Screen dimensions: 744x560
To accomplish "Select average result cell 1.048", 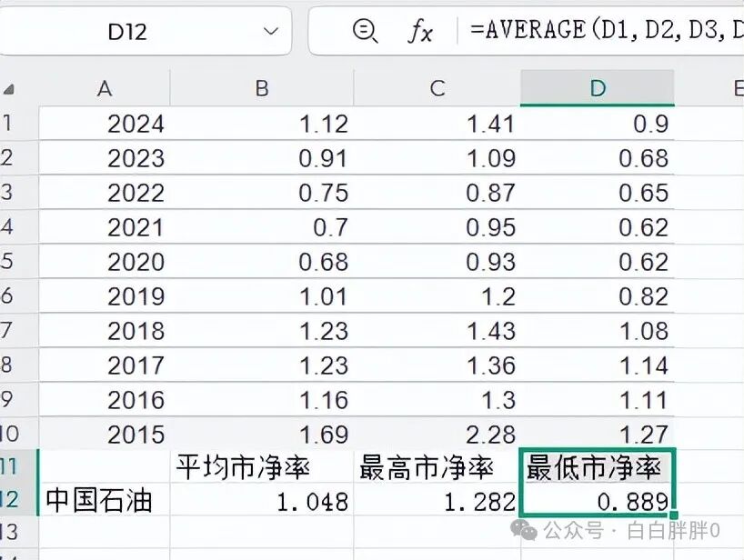I will 262,500.
